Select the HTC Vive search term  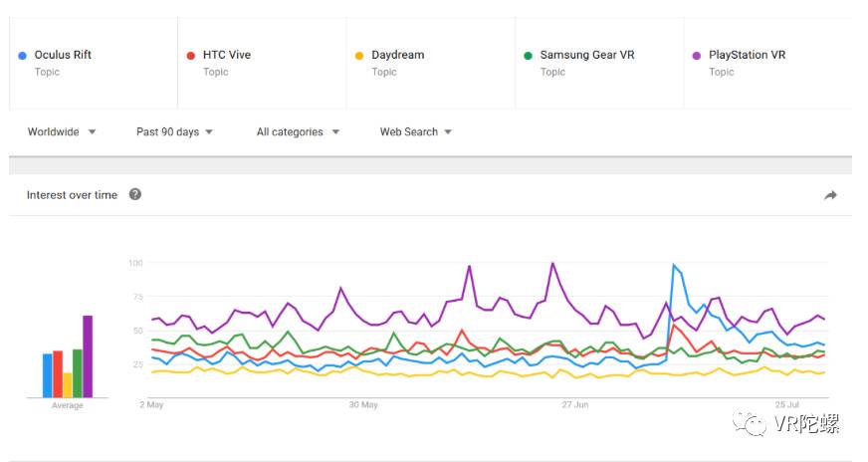click(227, 55)
